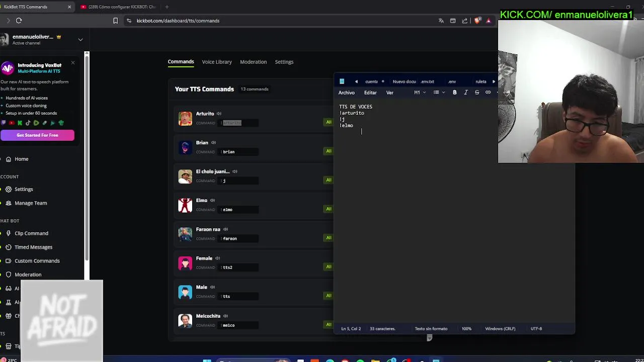Click UTF-8 encoding in Notepad status bar
The height and width of the screenshot is (362, 644).
point(536,329)
